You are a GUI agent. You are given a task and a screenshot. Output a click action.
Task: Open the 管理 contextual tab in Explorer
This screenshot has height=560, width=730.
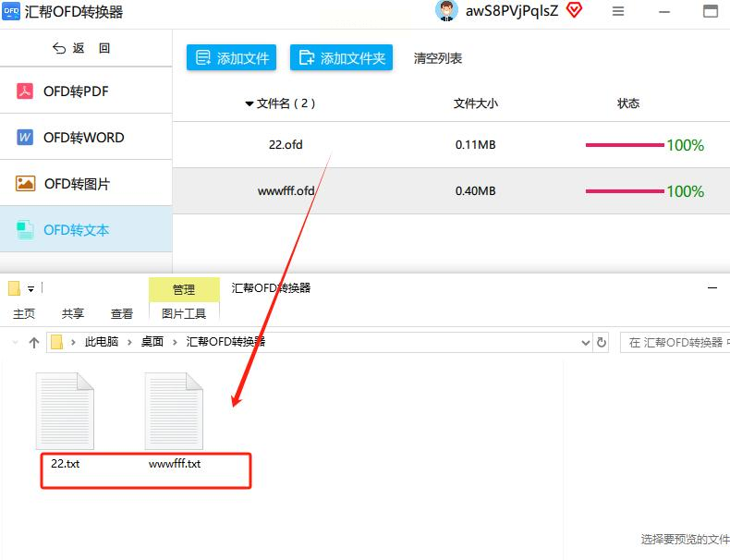tap(184, 289)
